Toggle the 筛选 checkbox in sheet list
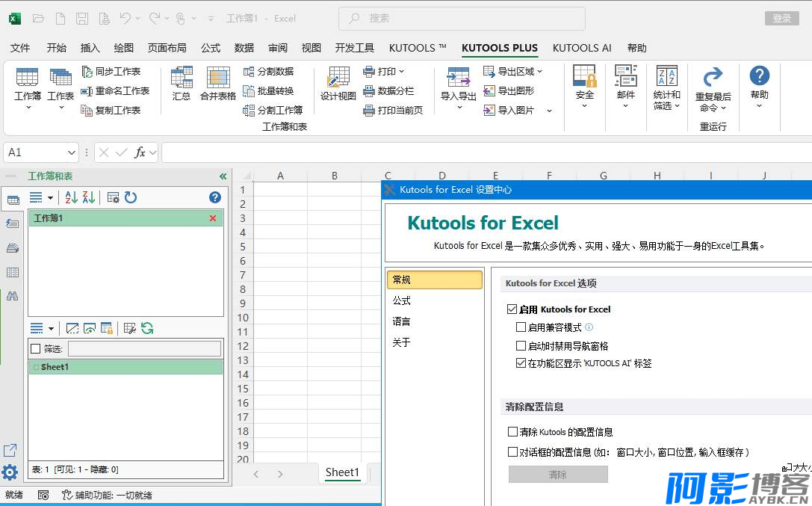This screenshot has height=506, width=812. 35,348
